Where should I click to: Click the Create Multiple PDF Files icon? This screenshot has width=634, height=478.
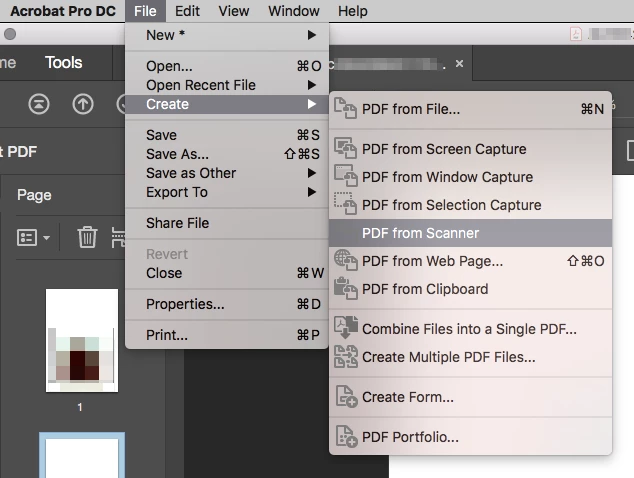346,356
